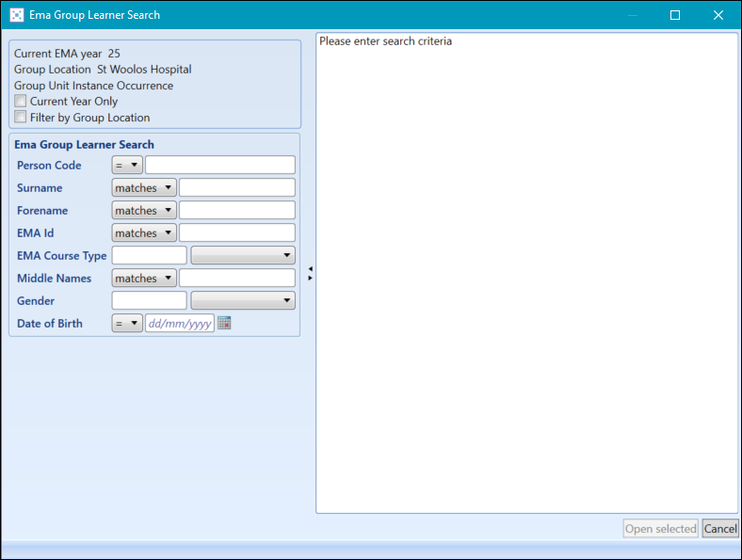
Task: Click the Cancel button
Action: tap(720, 528)
